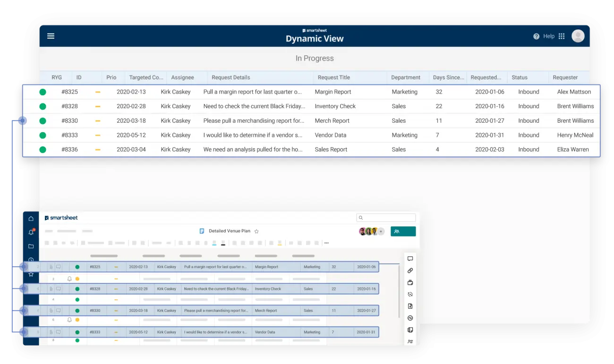Screen dimensions: 614x364
Task: Open the Update Requests panel
Action: (x=410, y=294)
